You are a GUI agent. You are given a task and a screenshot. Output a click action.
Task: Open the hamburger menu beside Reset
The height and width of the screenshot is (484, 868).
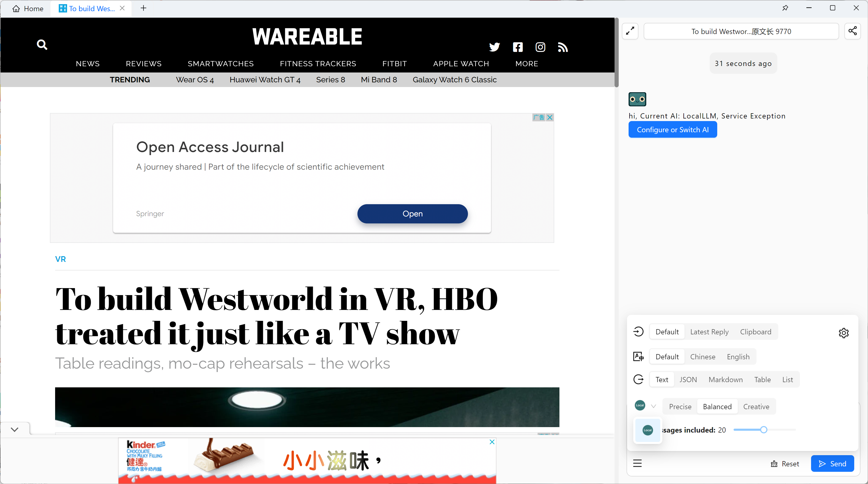(637, 463)
